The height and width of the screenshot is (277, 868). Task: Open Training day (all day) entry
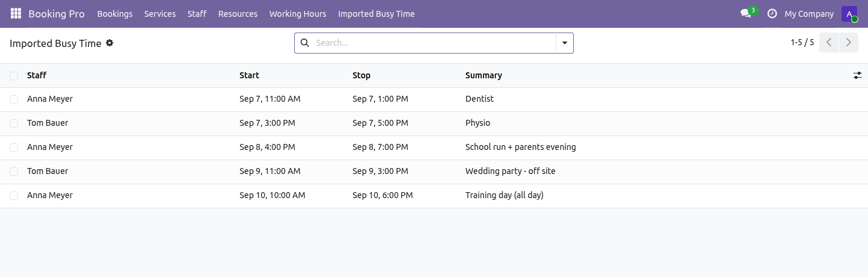click(504, 195)
